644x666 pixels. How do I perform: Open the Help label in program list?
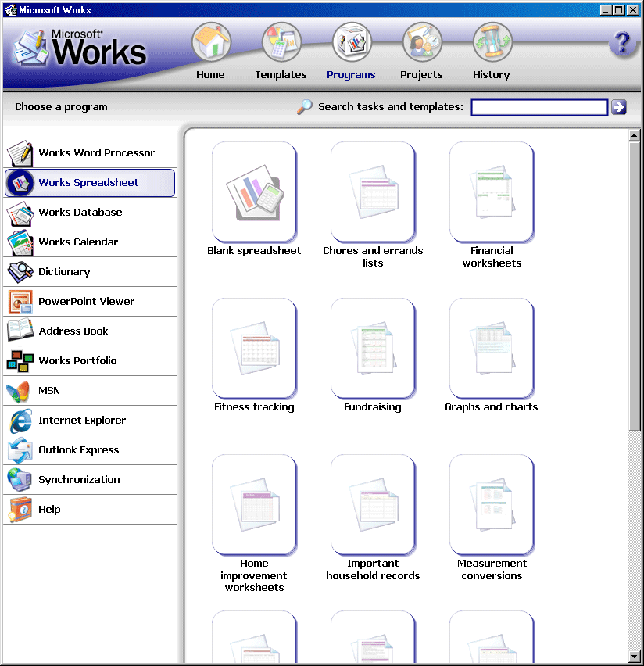49,510
